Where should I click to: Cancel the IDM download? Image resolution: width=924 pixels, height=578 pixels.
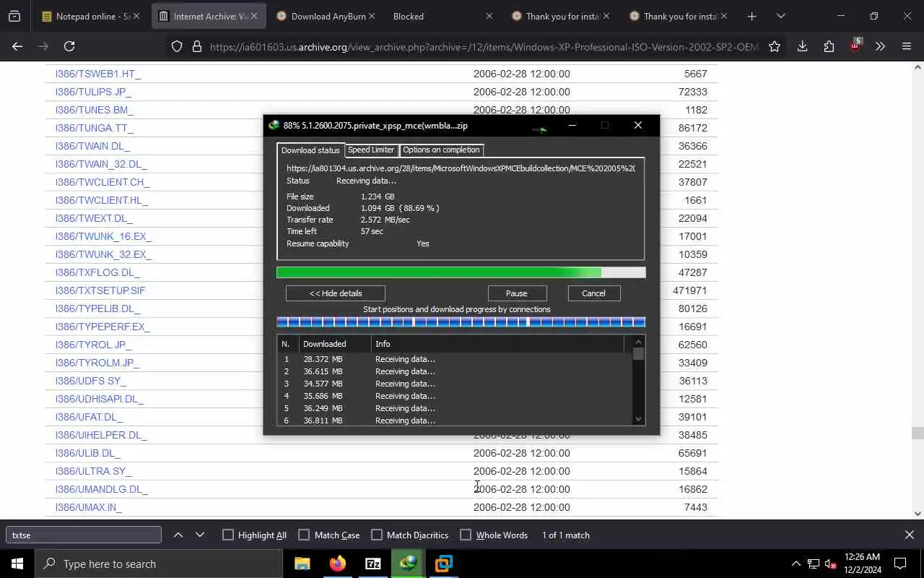593,293
